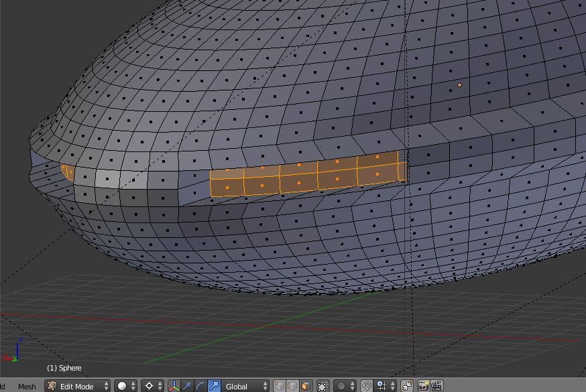Click the scale manipulator icon
The height and width of the screenshot is (392, 586).
[x=215, y=386]
